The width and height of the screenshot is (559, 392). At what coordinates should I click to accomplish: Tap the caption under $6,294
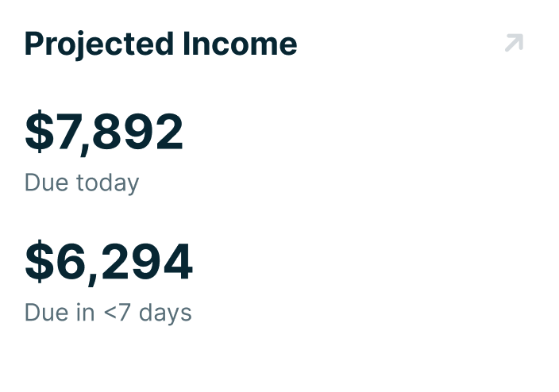coord(108,312)
